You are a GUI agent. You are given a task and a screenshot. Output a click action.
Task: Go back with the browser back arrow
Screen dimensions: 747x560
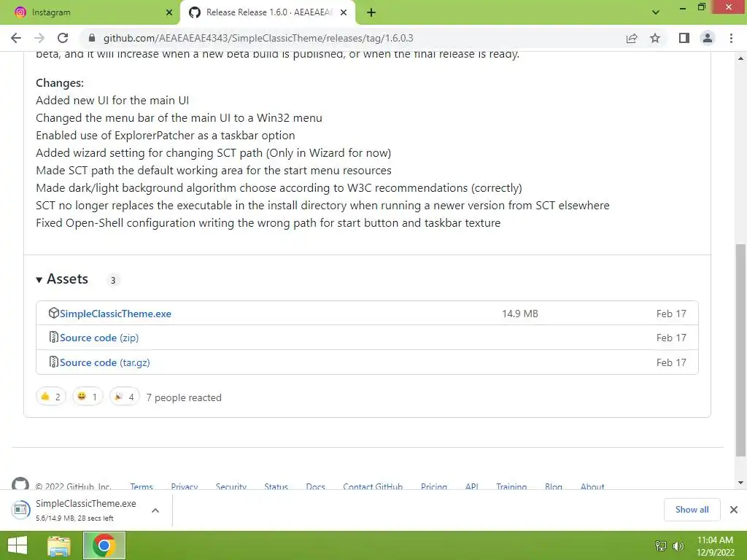(x=16, y=38)
